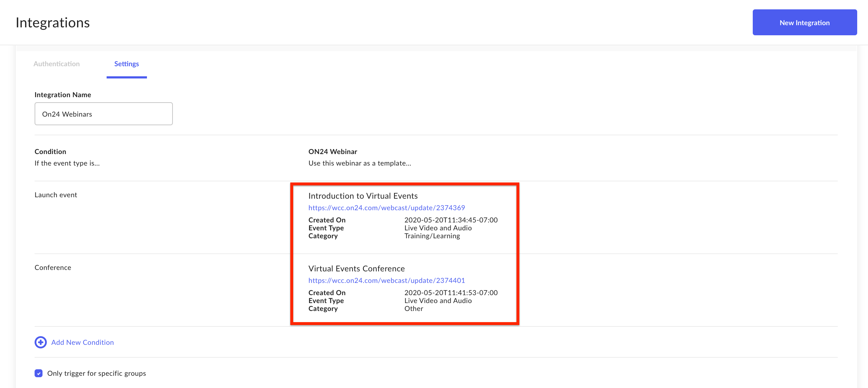Uncheck Only trigger for specific groups
Image resolution: width=868 pixels, height=388 pixels.
point(38,373)
